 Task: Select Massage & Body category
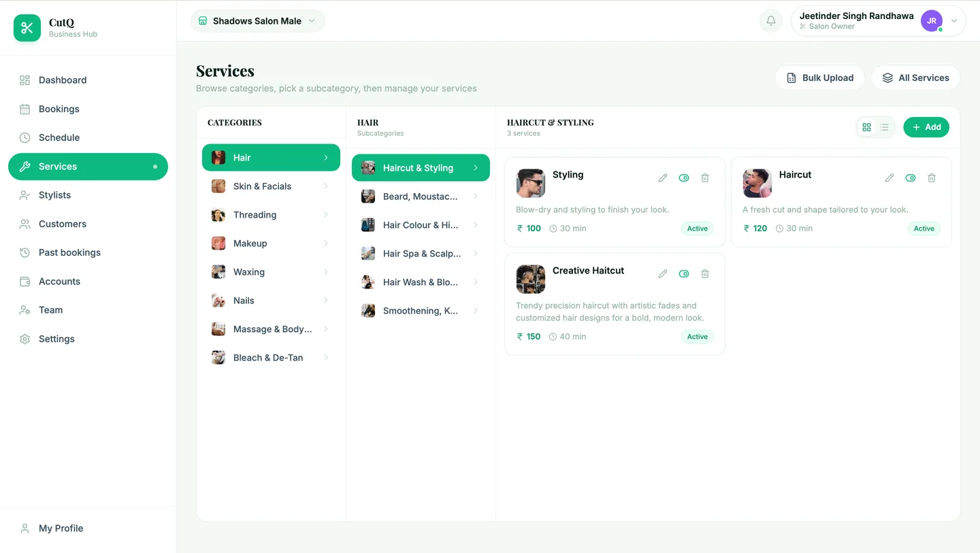tap(271, 329)
